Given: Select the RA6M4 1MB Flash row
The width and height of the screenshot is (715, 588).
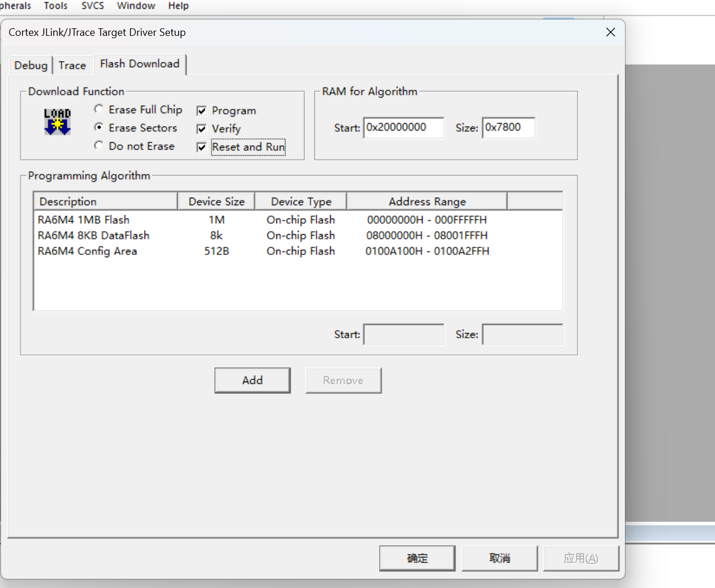Looking at the screenshot, I should click(x=298, y=220).
